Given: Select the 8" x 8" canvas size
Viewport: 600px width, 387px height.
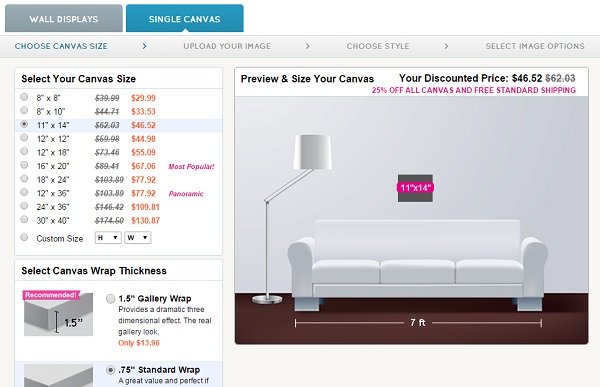Looking at the screenshot, I should point(24,97).
